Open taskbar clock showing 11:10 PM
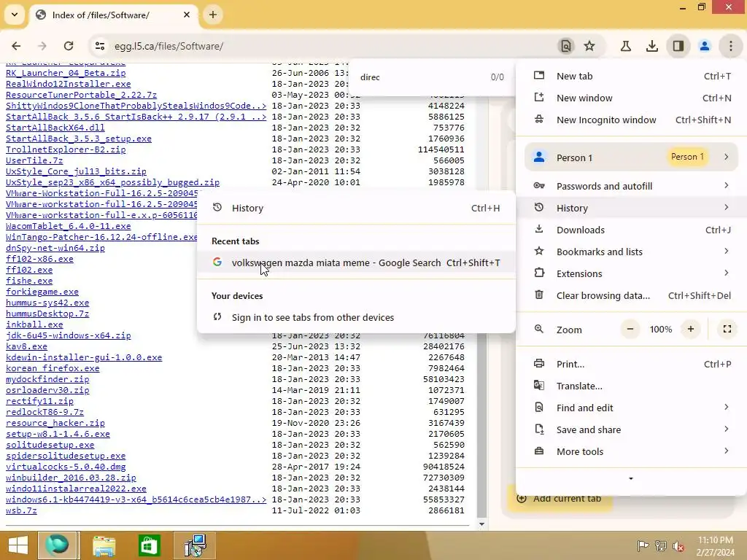Image resolution: width=747 pixels, height=560 pixels. (716, 546)
